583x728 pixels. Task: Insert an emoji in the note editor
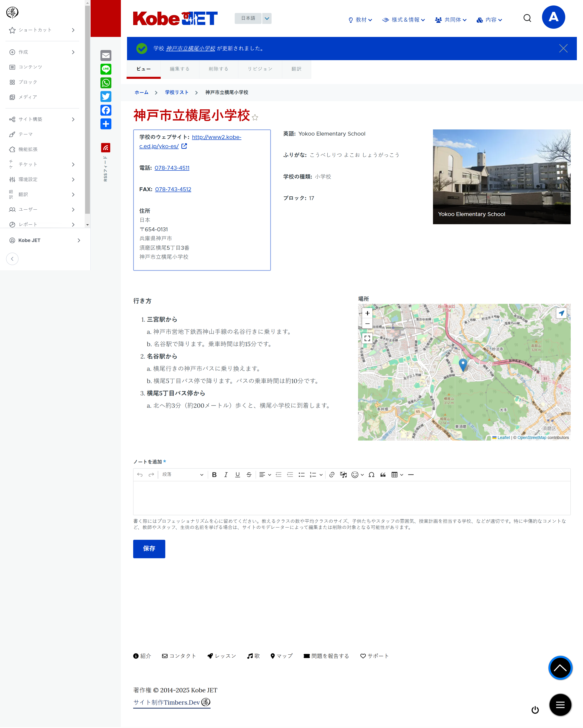[355, 475]
